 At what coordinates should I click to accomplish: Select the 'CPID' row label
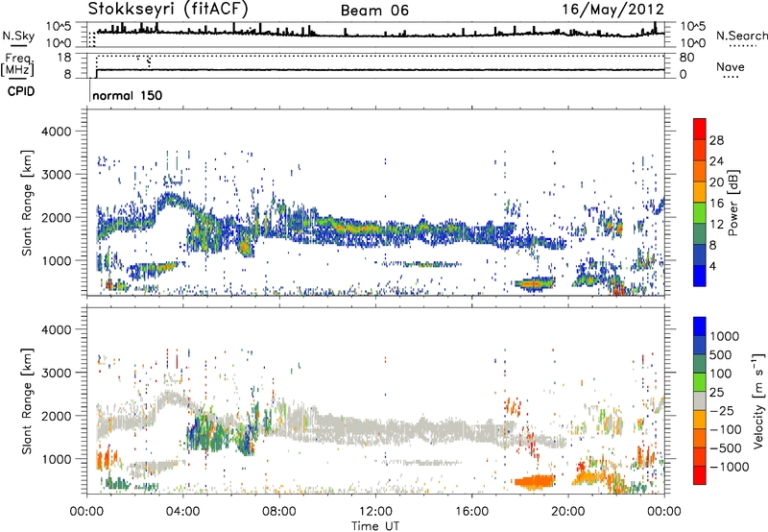(x=21, y=91)
